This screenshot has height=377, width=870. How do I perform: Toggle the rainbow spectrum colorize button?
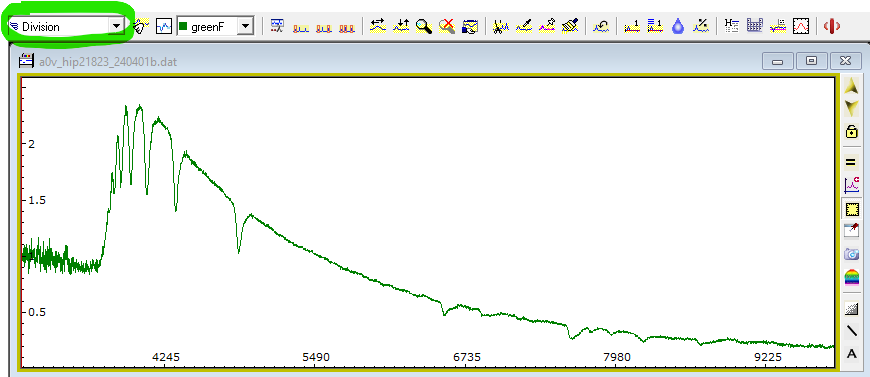tap(851, 276)
